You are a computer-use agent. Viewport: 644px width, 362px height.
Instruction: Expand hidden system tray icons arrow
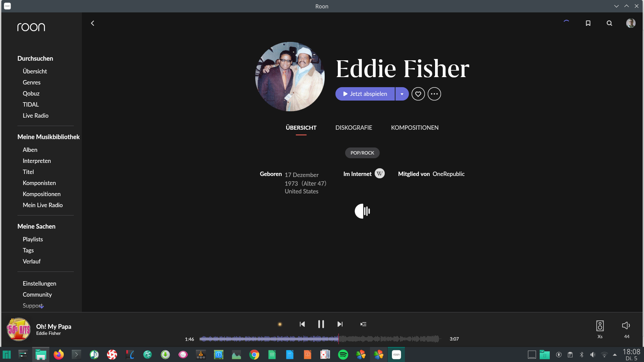[x=615, y=355]
